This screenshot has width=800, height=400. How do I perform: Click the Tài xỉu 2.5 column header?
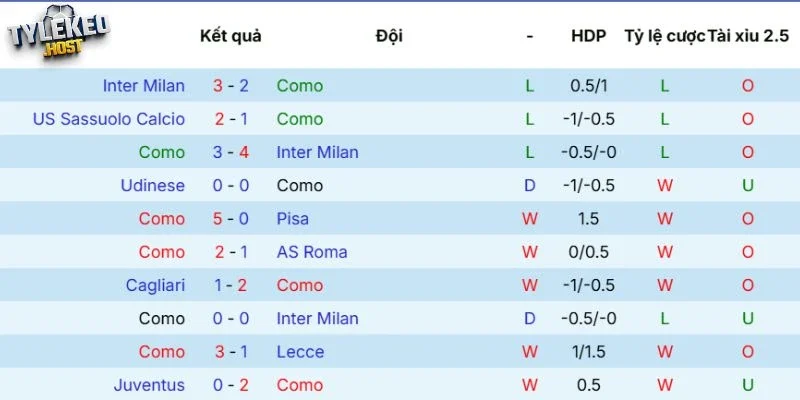click(x=748, y=36)
